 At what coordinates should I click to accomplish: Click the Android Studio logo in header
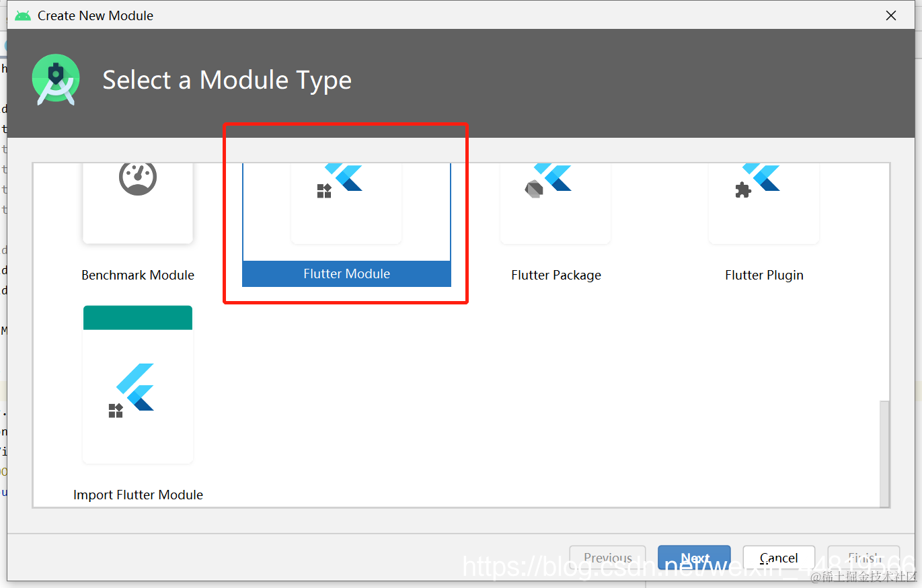(x=56, y=80)
